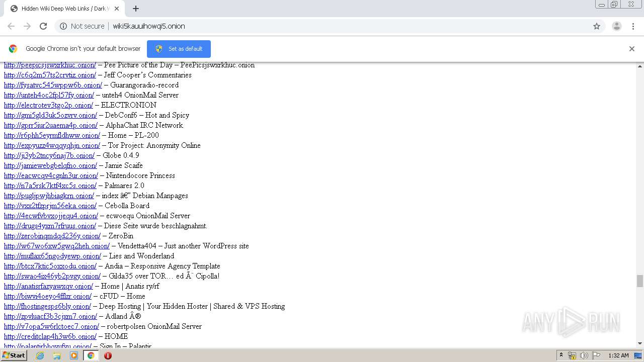This screenshot has width=644, height=362.
Task: Open a new tab
Action: pyautogui.click(x=136, y=9)
